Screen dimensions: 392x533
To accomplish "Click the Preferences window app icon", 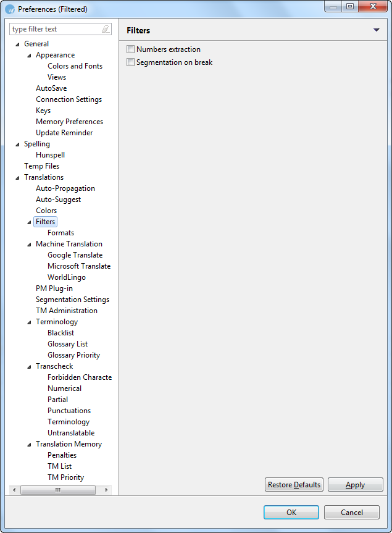I will [x=9, y=9].
